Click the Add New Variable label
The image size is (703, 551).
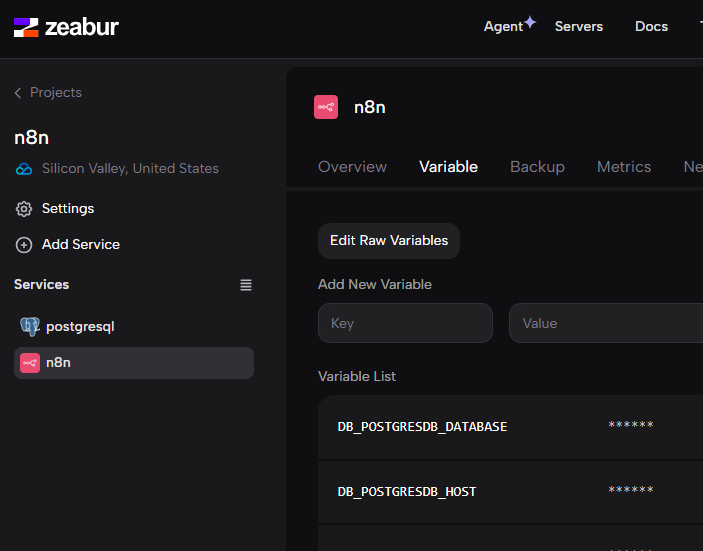click(375, 284)
